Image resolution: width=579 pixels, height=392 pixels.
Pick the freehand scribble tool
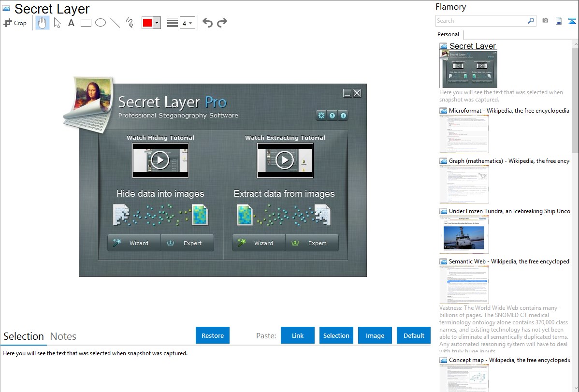coord(130,23)
